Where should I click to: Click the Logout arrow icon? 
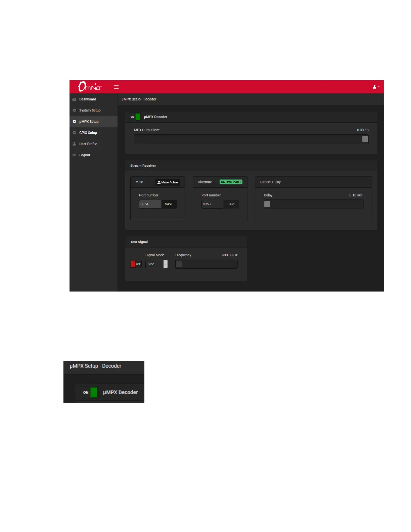(x=75, y=155)
